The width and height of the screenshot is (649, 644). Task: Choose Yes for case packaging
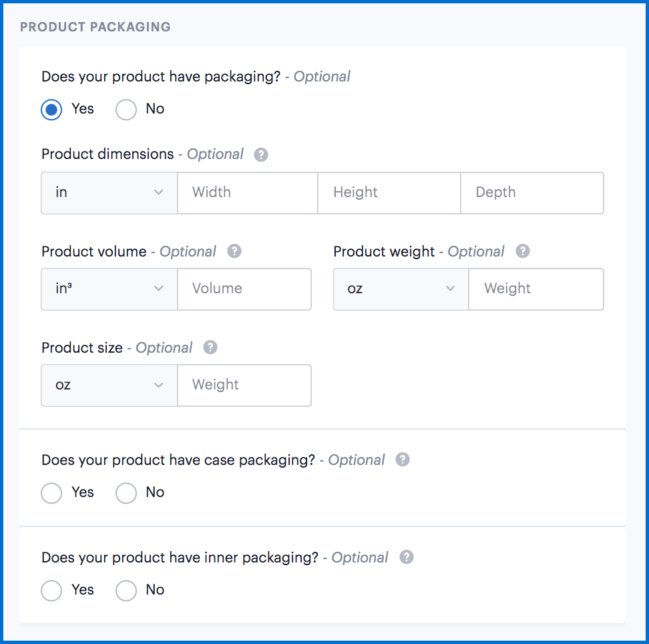click(51, 493)
